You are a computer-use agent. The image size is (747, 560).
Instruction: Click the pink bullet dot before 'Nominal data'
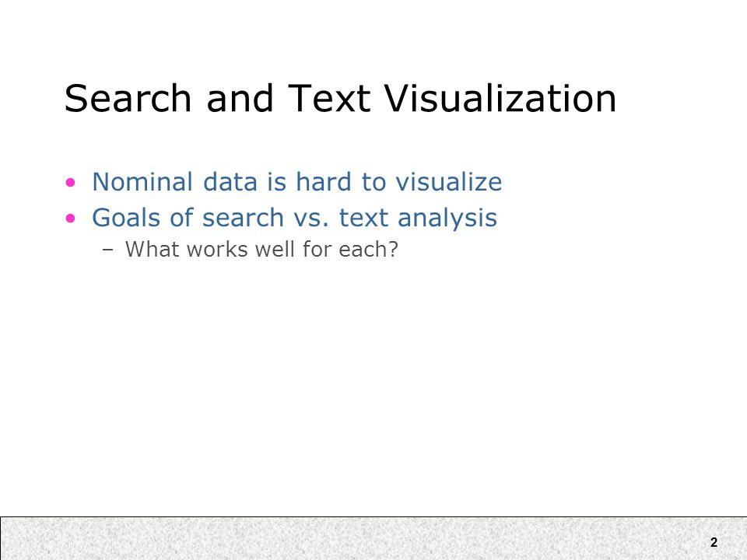pyautogui.click(x=71, y=182)
